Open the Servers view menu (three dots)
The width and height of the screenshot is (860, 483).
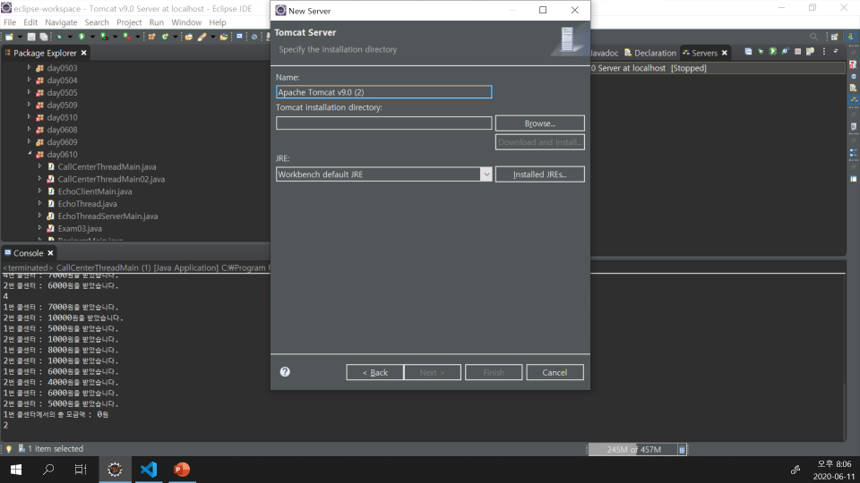coord(824,51)
